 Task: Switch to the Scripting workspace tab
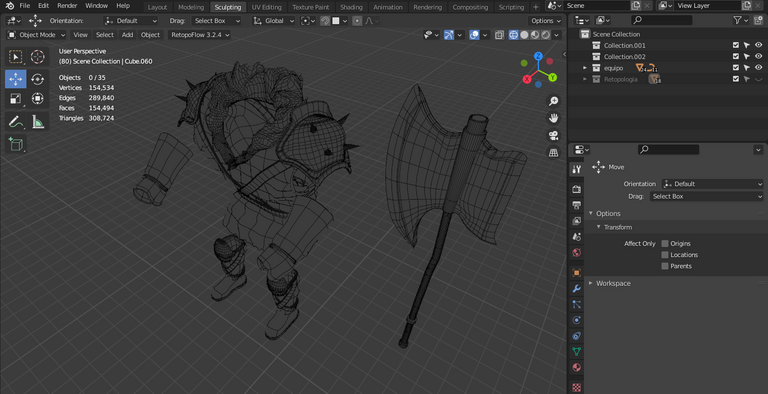tap(511, 7)
